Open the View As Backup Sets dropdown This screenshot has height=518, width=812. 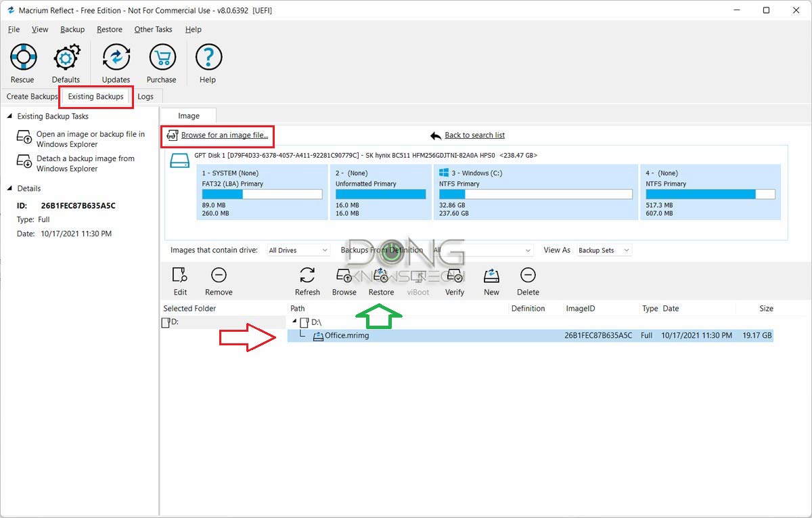[x=604, y=251]
